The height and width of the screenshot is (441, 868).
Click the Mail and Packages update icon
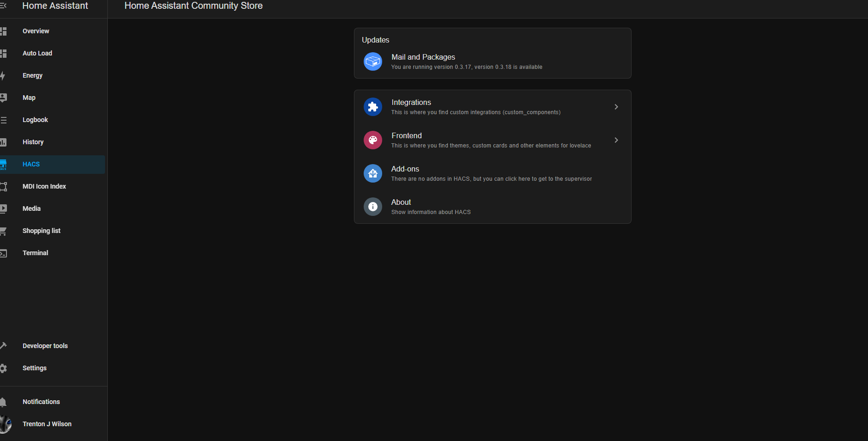(x=372, y=61)
